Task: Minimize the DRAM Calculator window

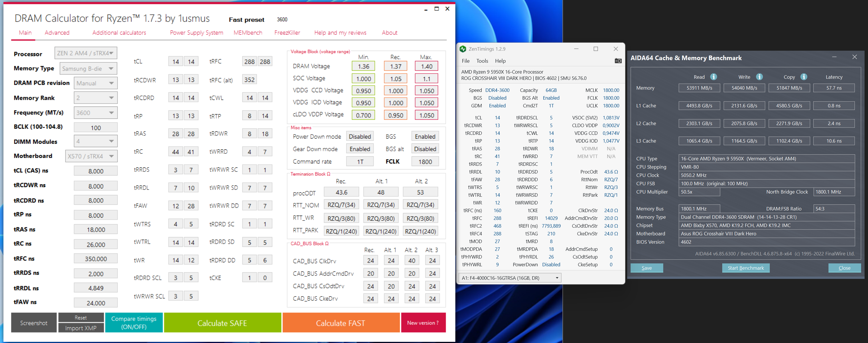Action: (426, 9)
